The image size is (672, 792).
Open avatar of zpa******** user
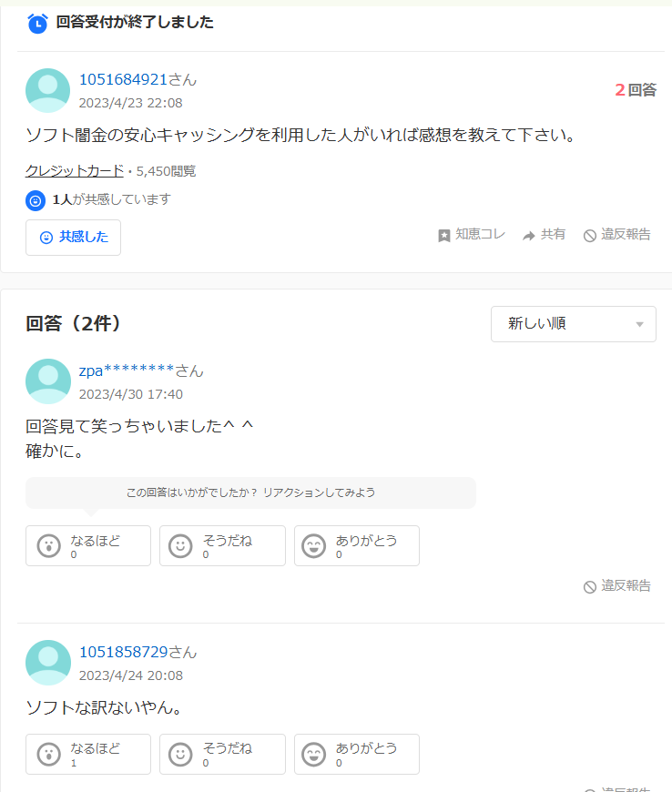click(x=48, y=381)
